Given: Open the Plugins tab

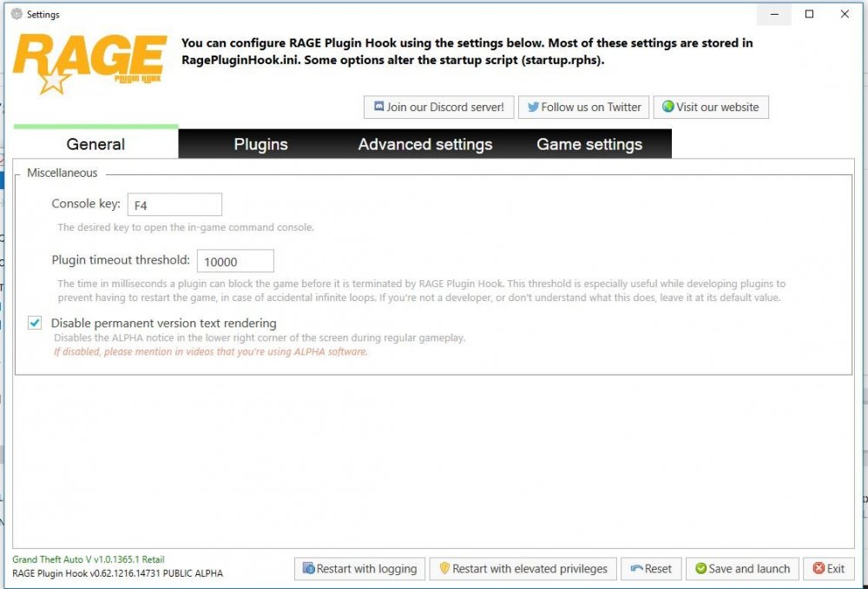Looking at the screenshot, I should tap(260, 144).
